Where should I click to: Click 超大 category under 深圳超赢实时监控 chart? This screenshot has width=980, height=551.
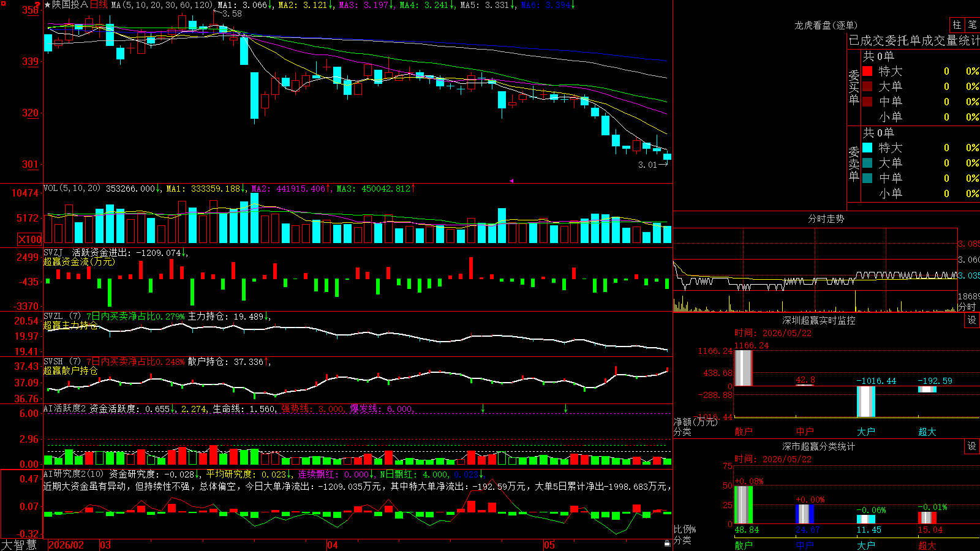point(927,432)
